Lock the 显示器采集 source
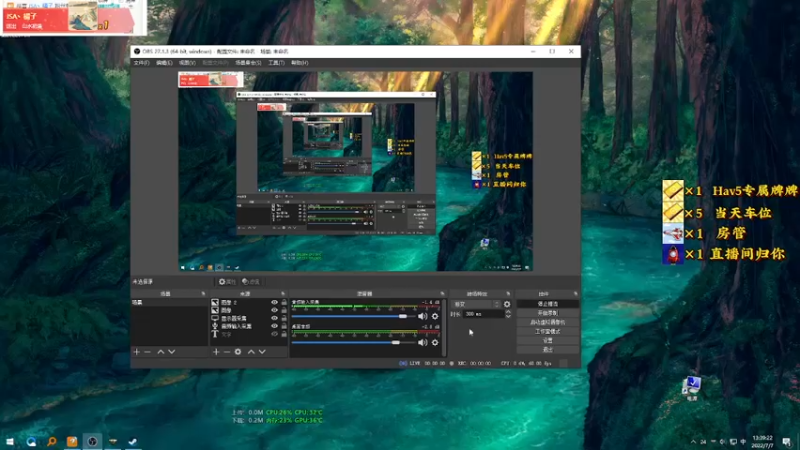The width and height of the screenshot is (800, 450). [284, 318]
